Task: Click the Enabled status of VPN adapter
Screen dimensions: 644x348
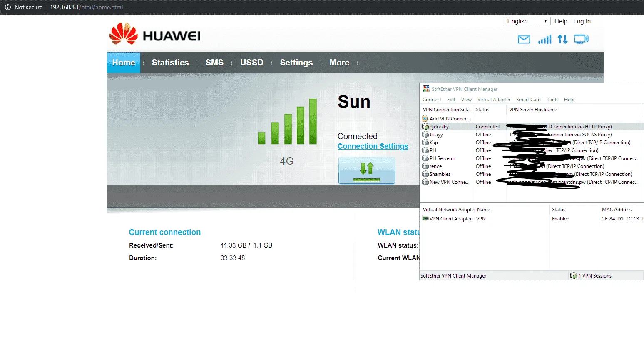Action: [x=561, y=219]
